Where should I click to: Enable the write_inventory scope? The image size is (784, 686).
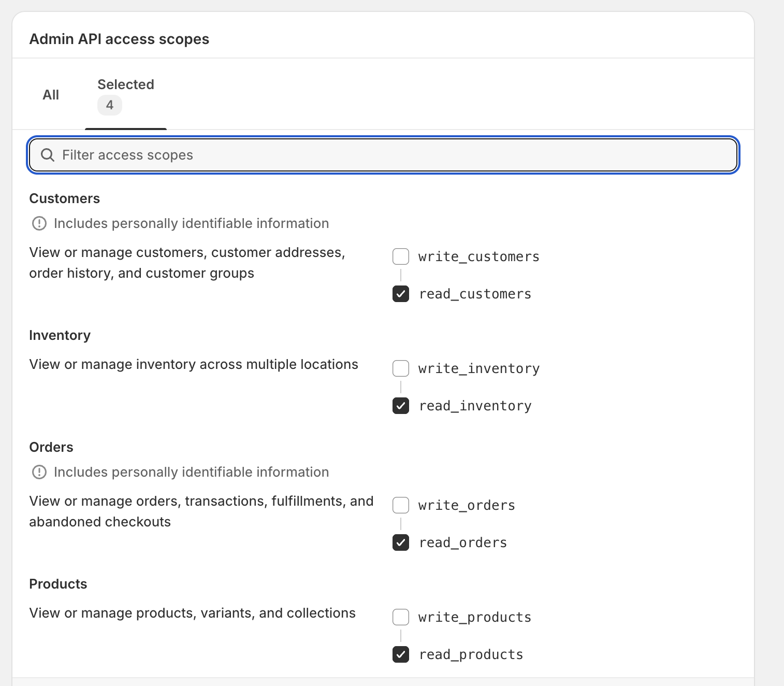400,368
